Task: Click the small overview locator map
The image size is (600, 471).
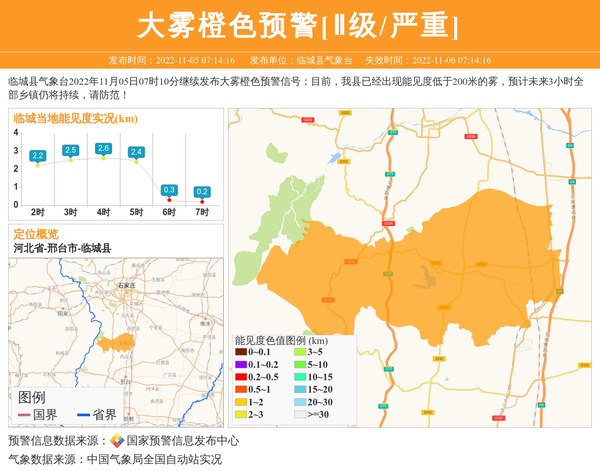Action: [115, 320]
